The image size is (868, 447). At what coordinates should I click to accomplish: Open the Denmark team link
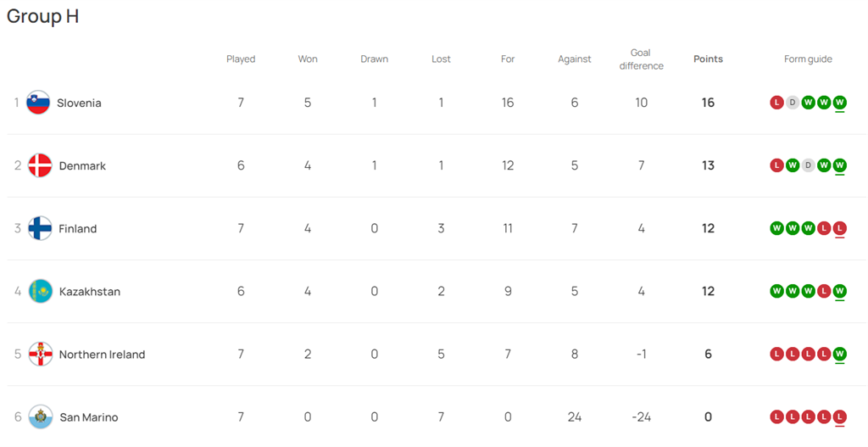point(82,165)
